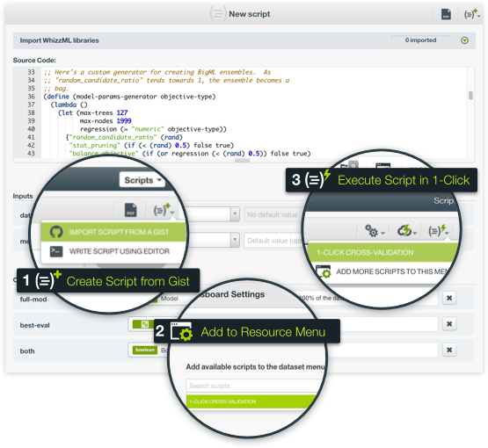488x448 pixels.
Task: Open the gears configure dropdown
Action: pos(375,231)
